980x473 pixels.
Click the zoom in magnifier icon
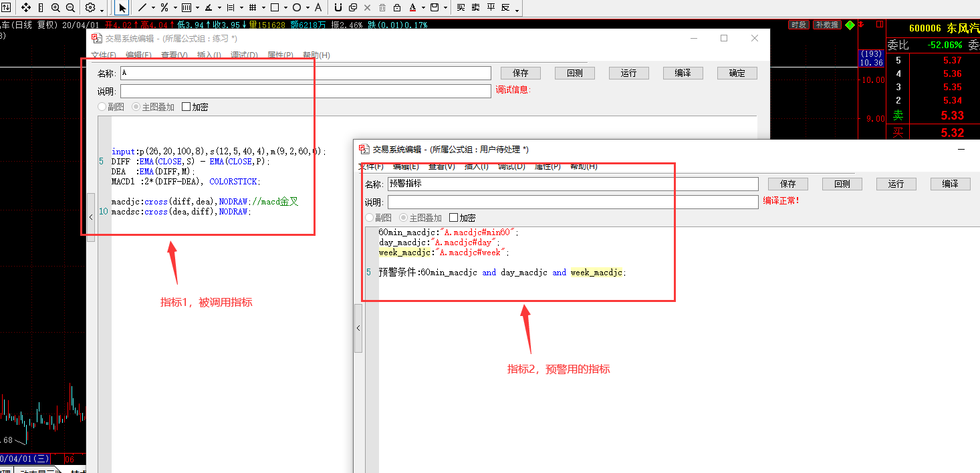[55, 8]
